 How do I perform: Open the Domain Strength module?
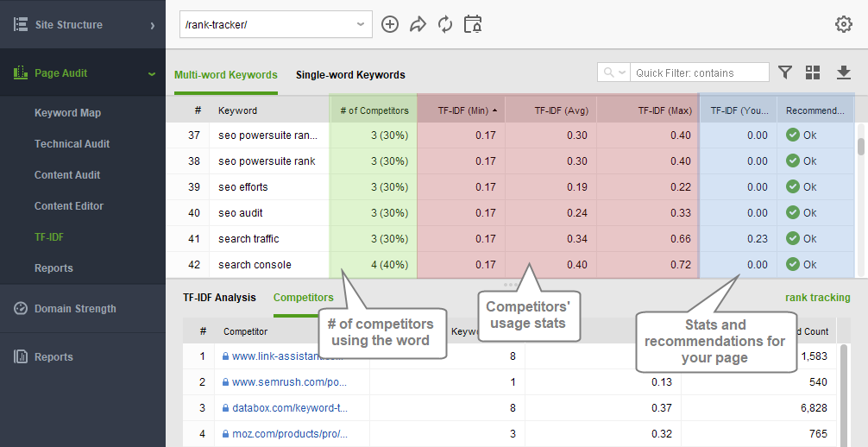tap(75, 309)
